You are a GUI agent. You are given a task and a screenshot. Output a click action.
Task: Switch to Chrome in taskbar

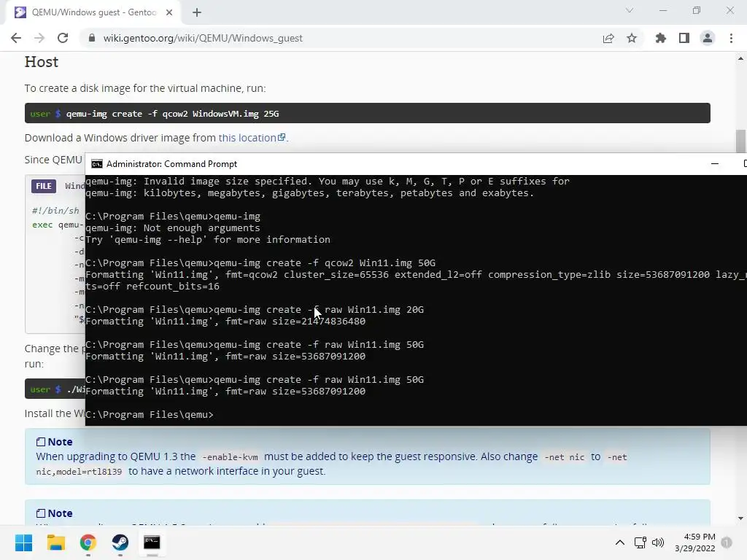coord(88,542)
